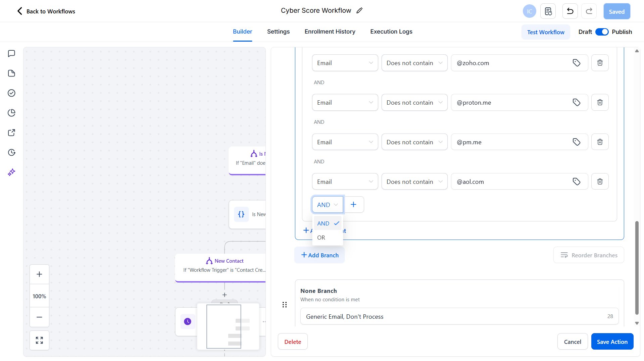
Task: Click scrollbar up arrow
Action: click(637, 51)
